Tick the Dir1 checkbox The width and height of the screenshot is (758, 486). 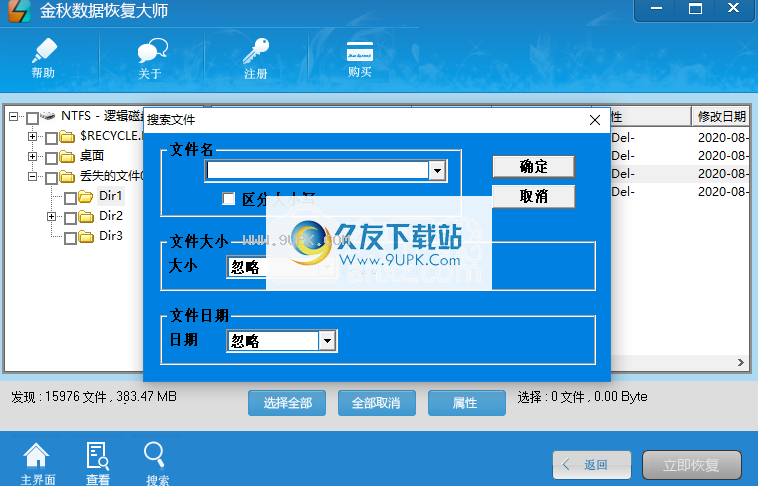(x=70, y=198)
